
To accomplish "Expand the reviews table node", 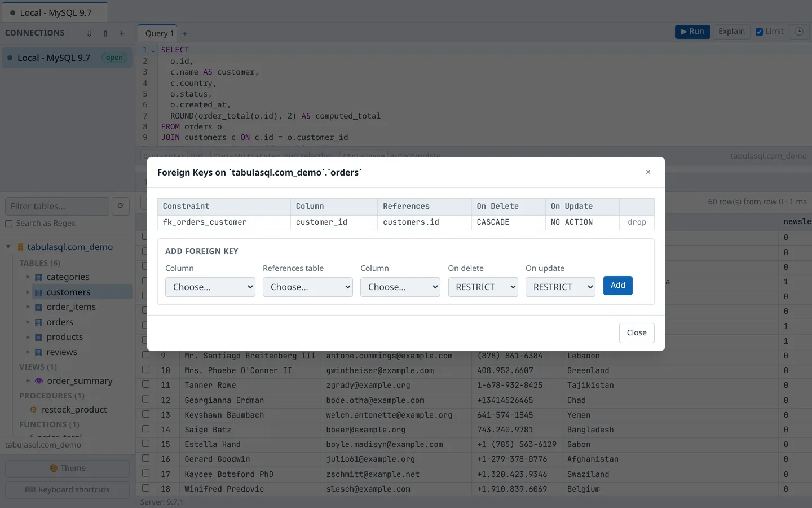I will (28, 352).
